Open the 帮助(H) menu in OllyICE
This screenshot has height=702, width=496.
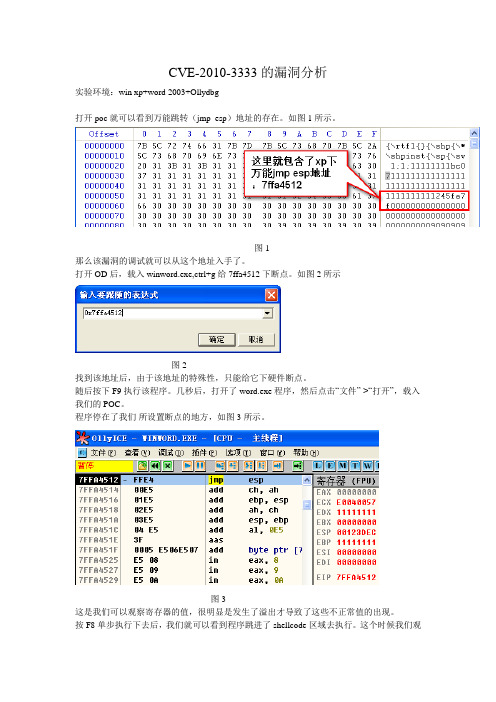tap(306, 453)
